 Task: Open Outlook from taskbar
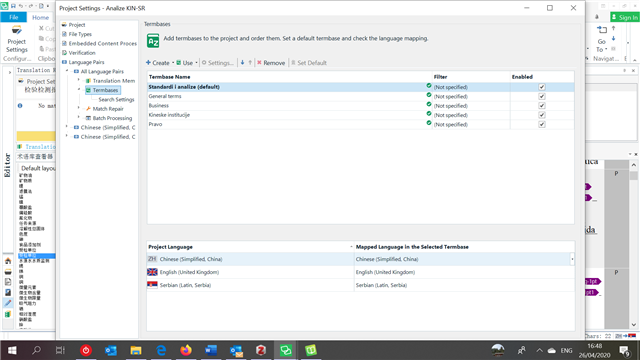click(111, 350)
